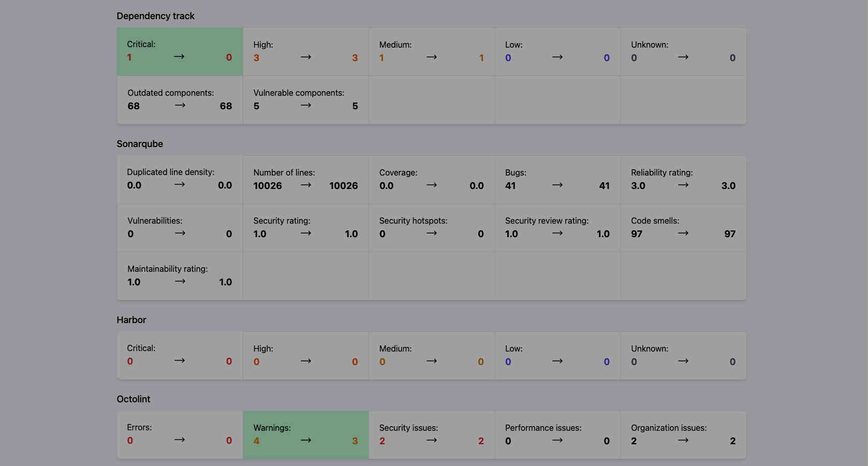This screenshot has height=466, width=868.
Task: Click the arrow in Outdated components card
Action: (180, 105)
